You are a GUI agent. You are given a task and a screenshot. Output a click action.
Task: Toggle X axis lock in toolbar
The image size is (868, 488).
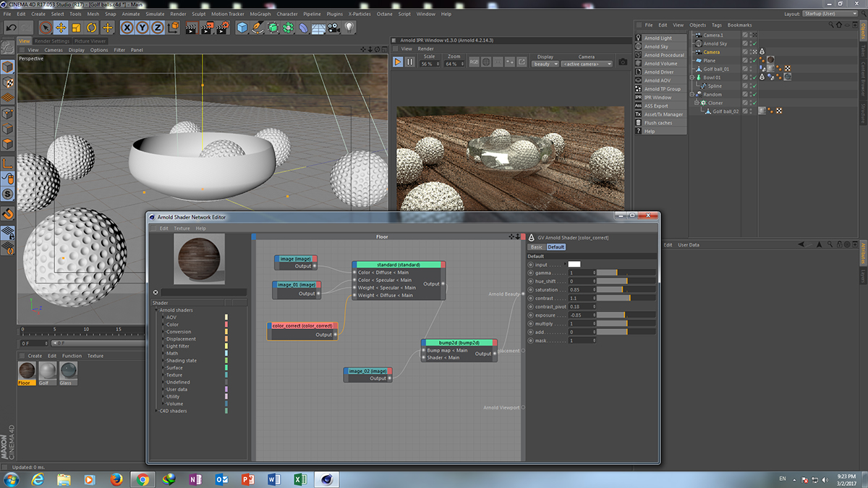127,27
